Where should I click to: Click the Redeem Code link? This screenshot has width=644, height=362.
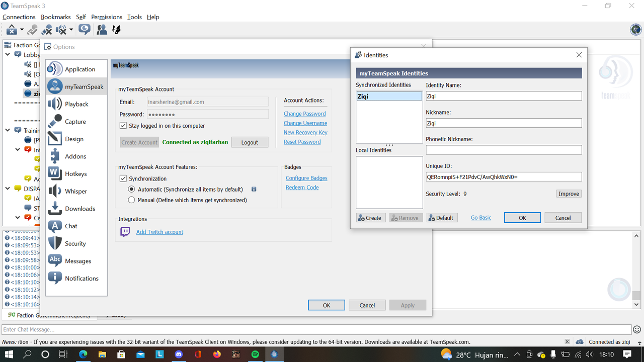point(302,188)
